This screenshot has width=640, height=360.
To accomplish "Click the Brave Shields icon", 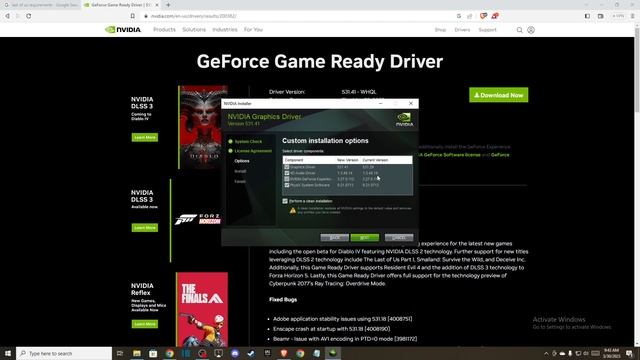I will (x=483, y=16).
